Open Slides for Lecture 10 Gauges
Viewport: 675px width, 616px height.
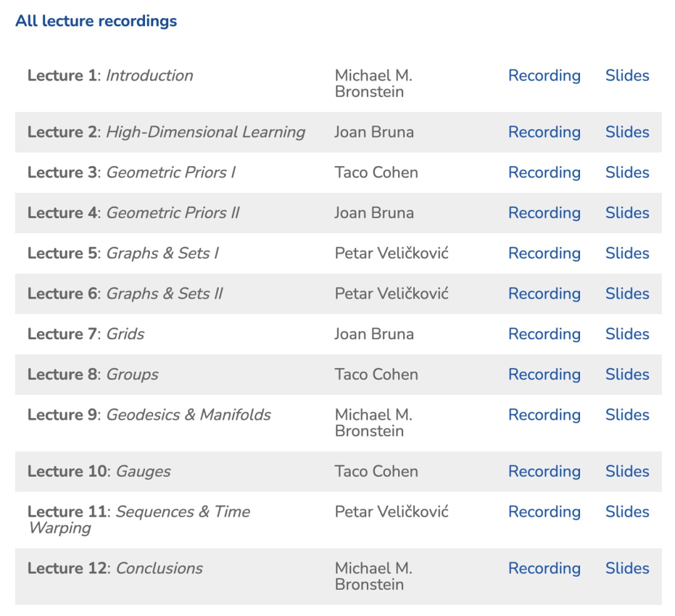[x=627, y=472]
